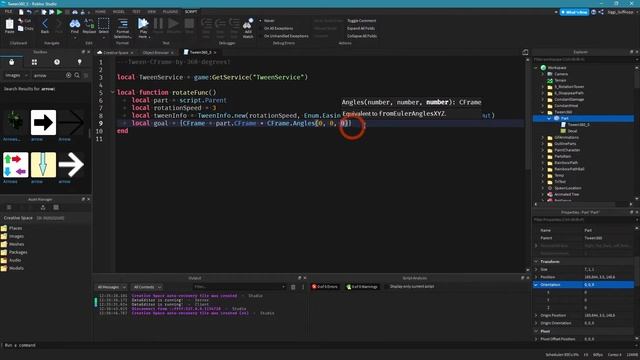Switch to the HOME ribbon tab
The height and width of the screenshot is (360, 640).
click(x=100, y=12)
